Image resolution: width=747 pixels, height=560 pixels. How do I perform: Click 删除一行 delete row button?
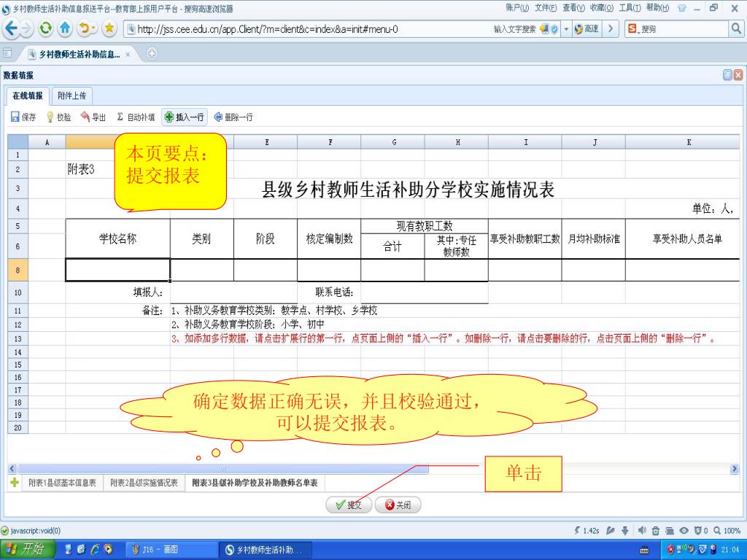(233, 117)
